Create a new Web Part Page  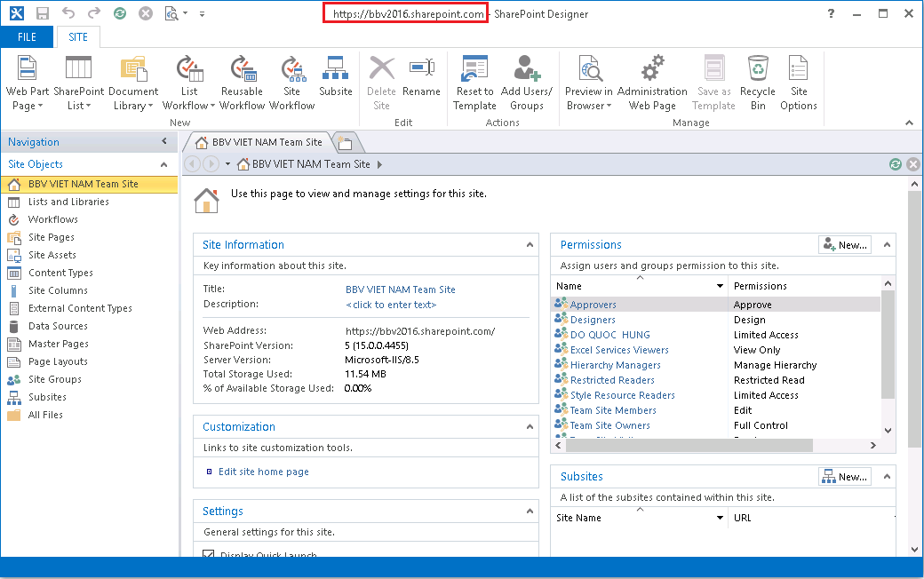pos(28,83)
